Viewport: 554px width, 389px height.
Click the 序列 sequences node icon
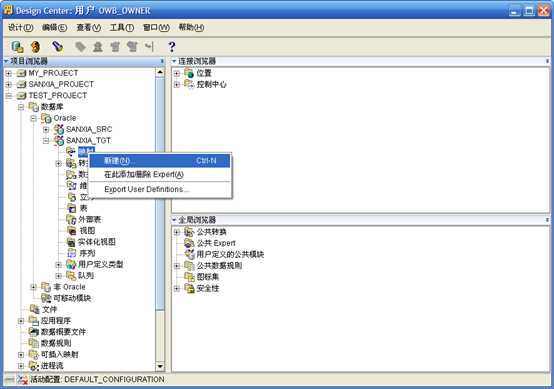coord(71,253)
